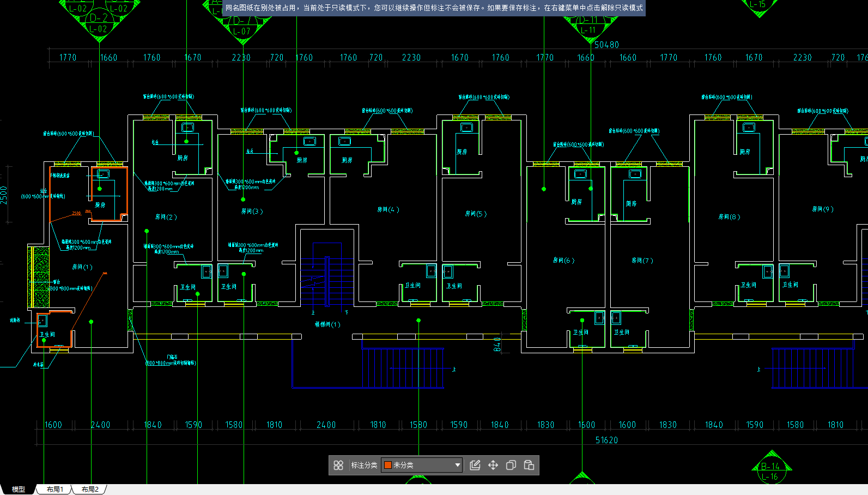Click the 房间(9) room label
Image resolution: width=868 pixels, height=495 pixels.
coord(823,209)
